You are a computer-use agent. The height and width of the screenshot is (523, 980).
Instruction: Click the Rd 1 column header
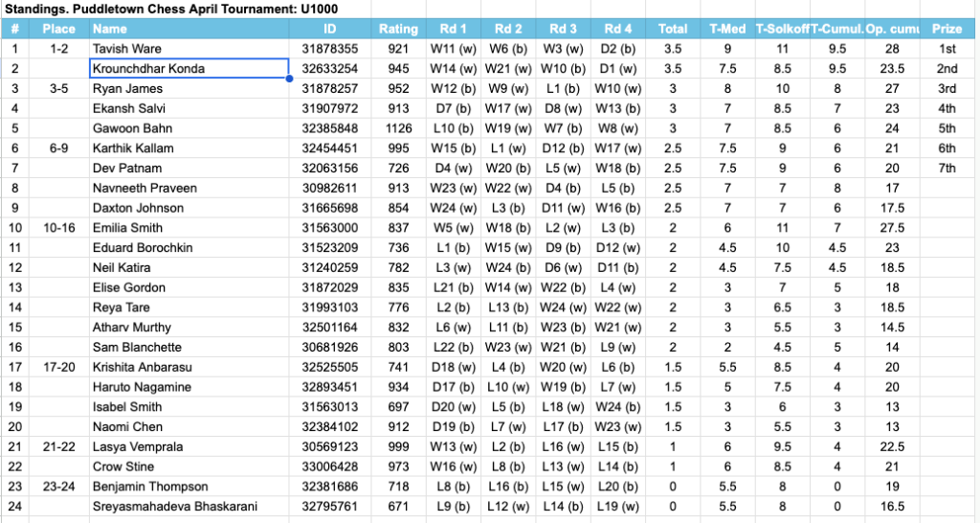pyautogui.click(x=453, y=29)
